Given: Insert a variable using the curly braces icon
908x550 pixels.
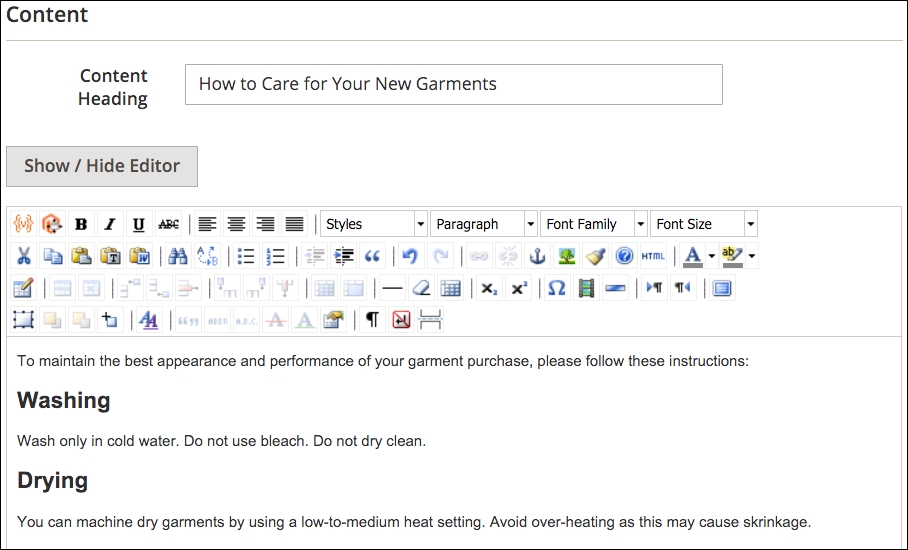Looking at the screenshot, I should point(23,224).
